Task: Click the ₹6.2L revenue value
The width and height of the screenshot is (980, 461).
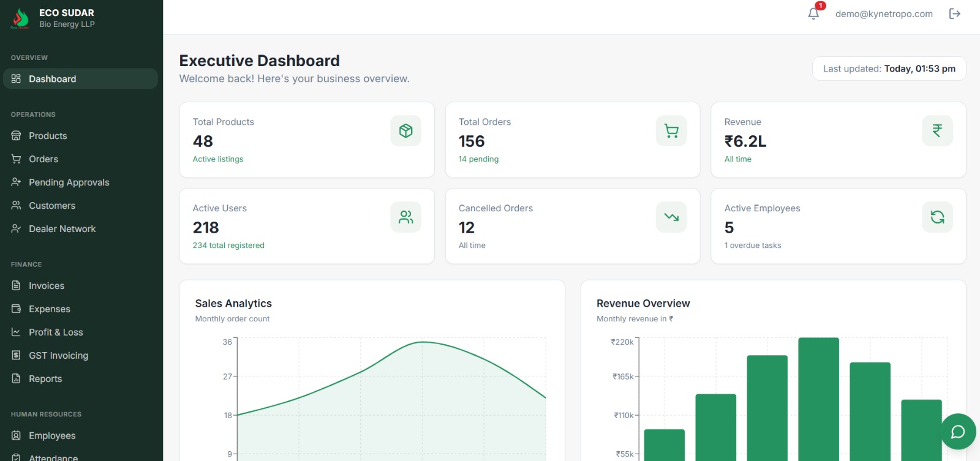Action: (x=745, y=141)
